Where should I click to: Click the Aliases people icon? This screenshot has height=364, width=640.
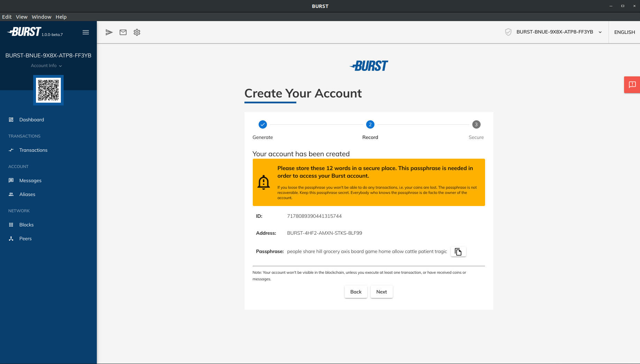[x=11, y=194]
